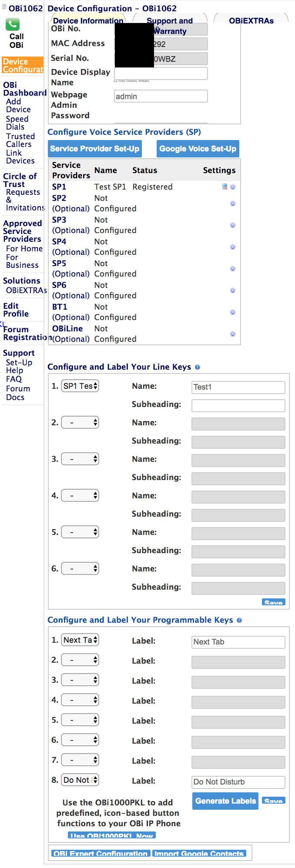Click line key 1 Name field Test1
The image size is (295, 868).
click(238, 387)
